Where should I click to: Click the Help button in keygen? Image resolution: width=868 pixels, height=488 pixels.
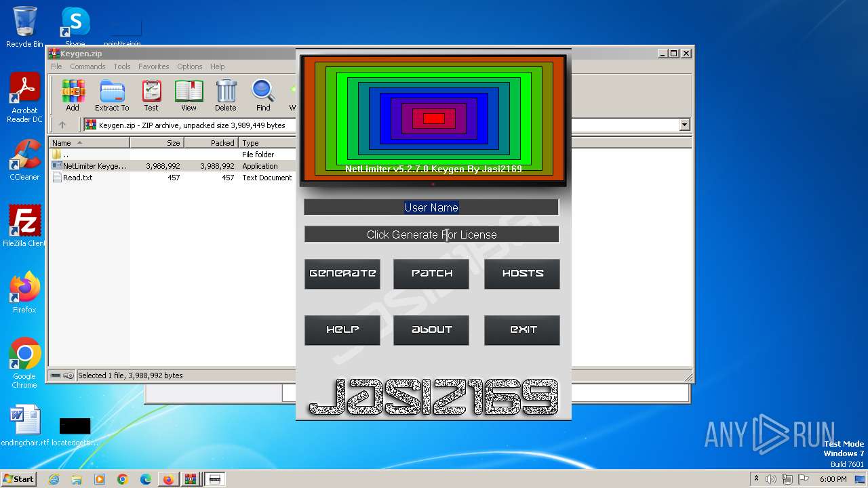[342, 330]
